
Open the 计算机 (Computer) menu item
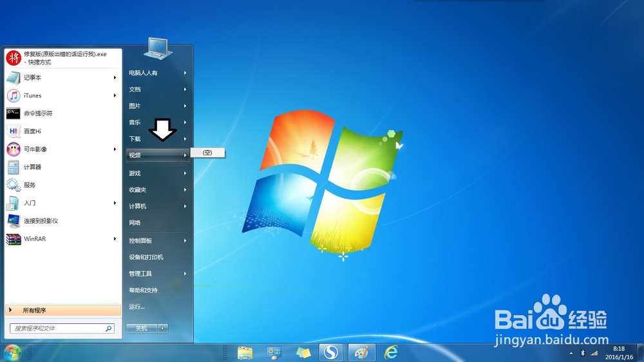[x=158, y=206]
